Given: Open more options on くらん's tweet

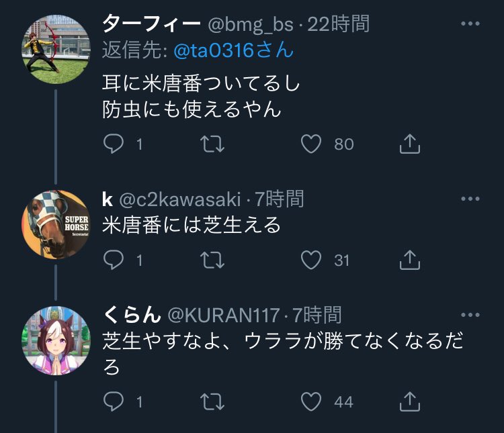Looking at the screenshot, I should (x=470, y=314).
